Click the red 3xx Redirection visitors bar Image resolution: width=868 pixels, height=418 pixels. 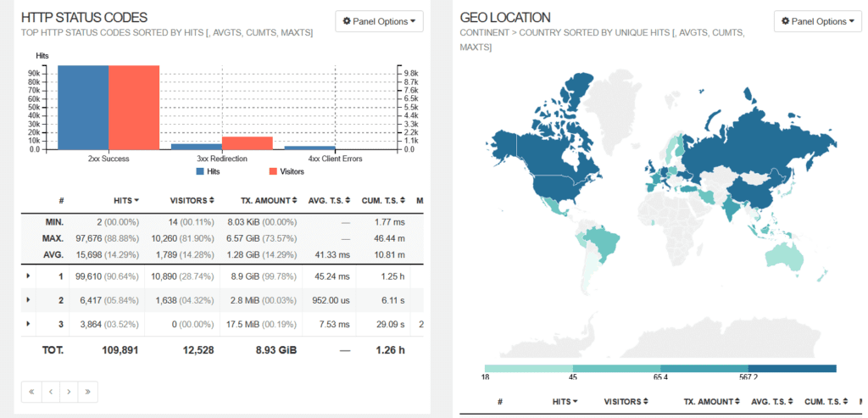(x=247, y=142)
